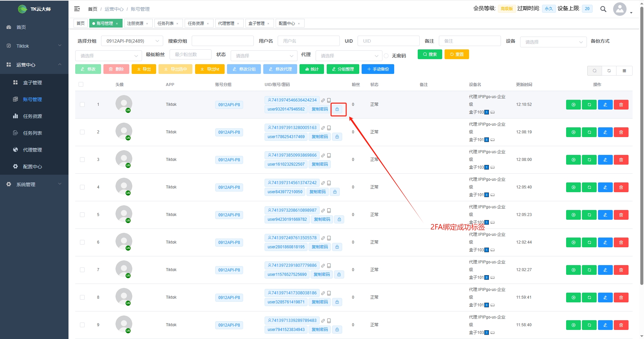Open the search magnifier in the top header
The width and height of the screenshot is (644, 339).
tap(603, 9)
